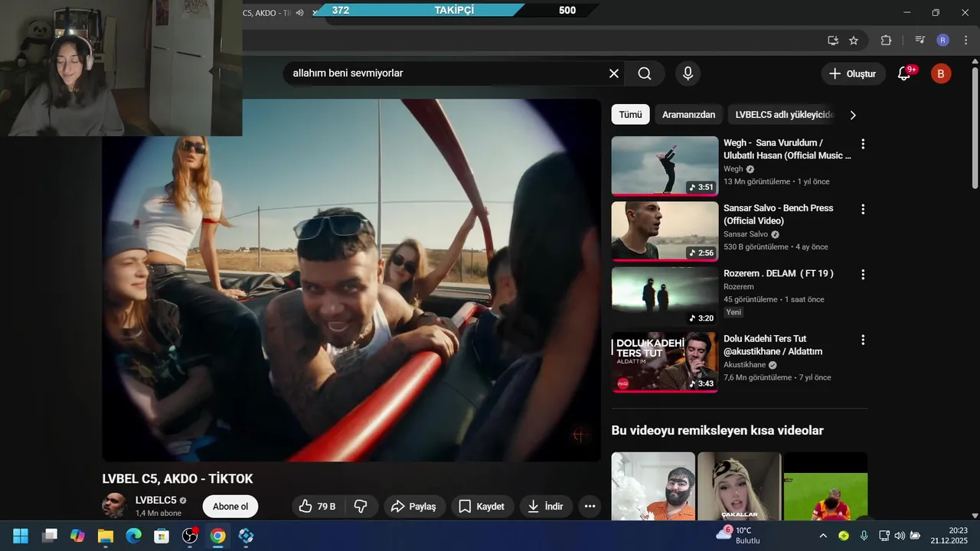Open the Kaydet save-to-playlist menu

482,506
